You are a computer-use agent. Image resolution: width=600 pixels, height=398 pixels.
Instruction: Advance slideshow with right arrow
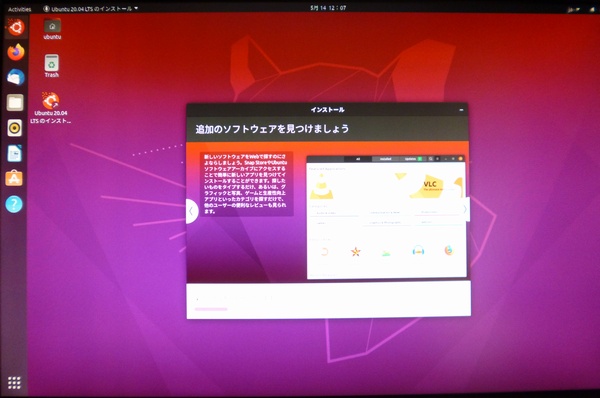pyautogui.click(x=465, y=209)
